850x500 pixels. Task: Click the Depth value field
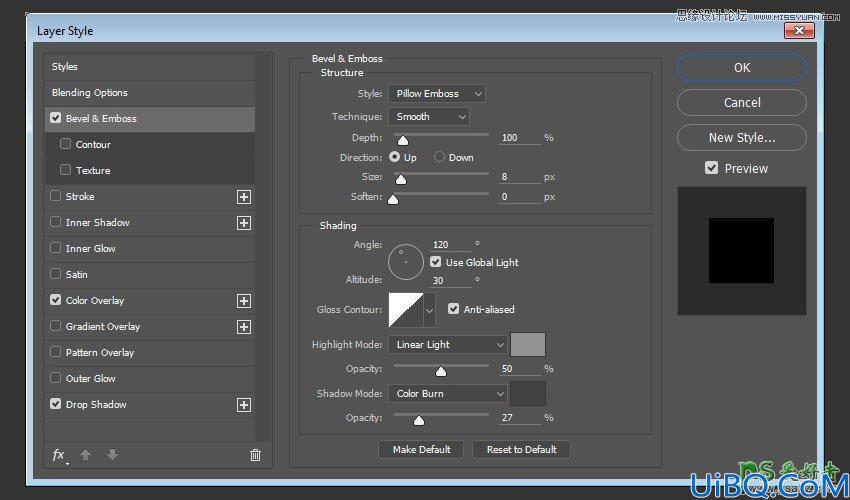pos(519,138)
